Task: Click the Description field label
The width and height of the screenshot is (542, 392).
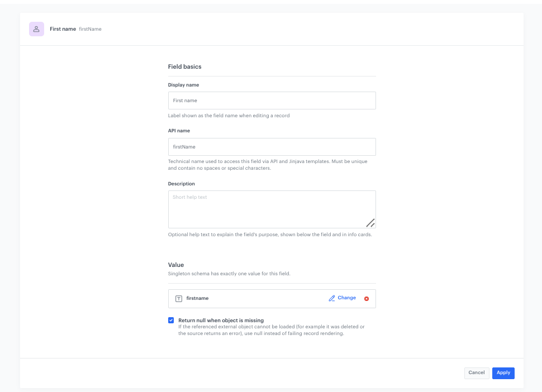Action: [x=181, y=184]
